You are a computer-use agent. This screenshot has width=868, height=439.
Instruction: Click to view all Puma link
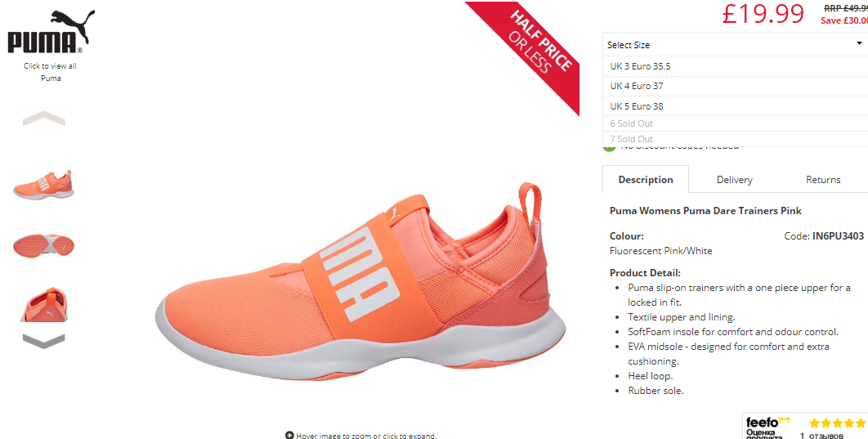click(x=51, y=72)
